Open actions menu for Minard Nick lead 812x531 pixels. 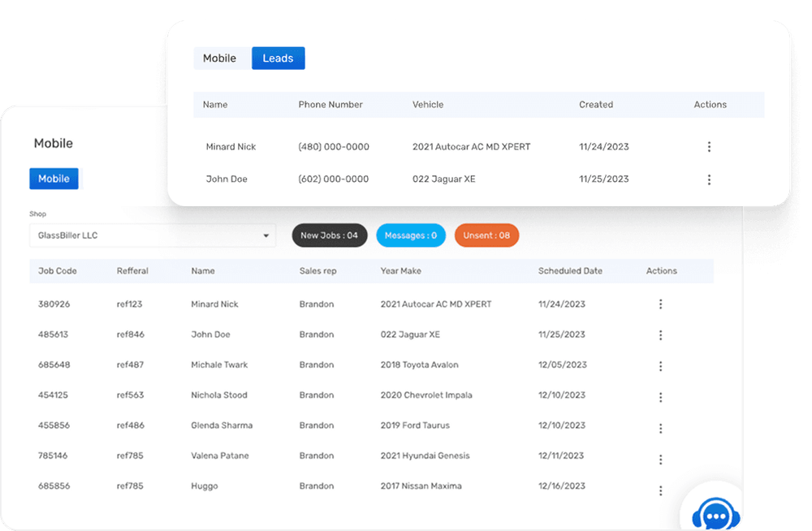pos(709,147)
